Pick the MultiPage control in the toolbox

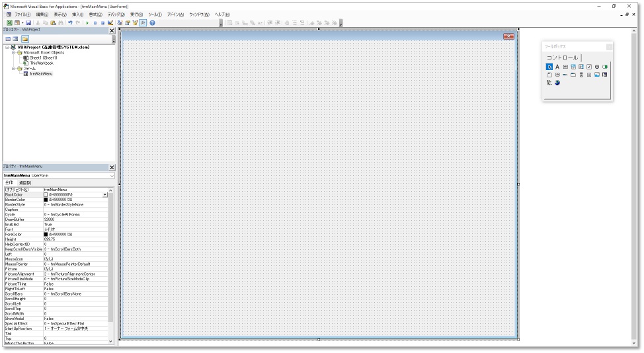(573, 75)
